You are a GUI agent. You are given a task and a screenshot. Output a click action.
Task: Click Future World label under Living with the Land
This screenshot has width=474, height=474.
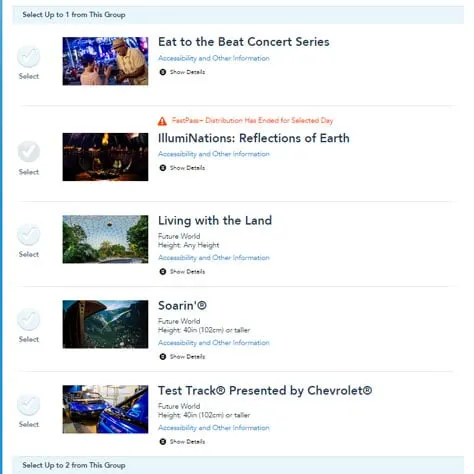pos(179,236)
